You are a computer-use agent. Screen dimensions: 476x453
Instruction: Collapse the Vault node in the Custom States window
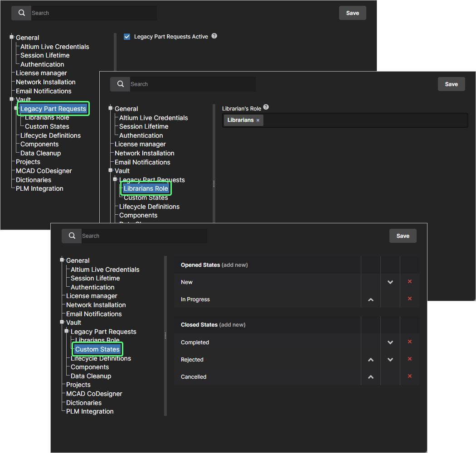[62, 322]
